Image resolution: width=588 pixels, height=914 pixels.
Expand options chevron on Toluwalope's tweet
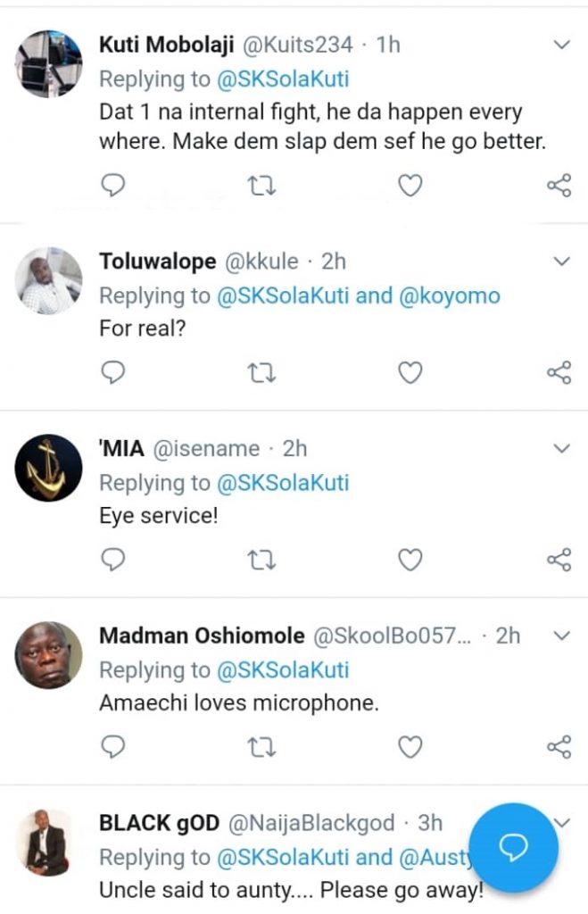[x=562, y=262]
